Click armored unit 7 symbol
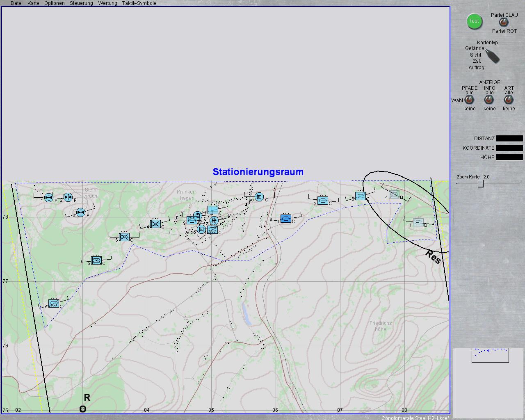Image resolution: width=525 pixels, height=420 pixels. click(54, 303)
